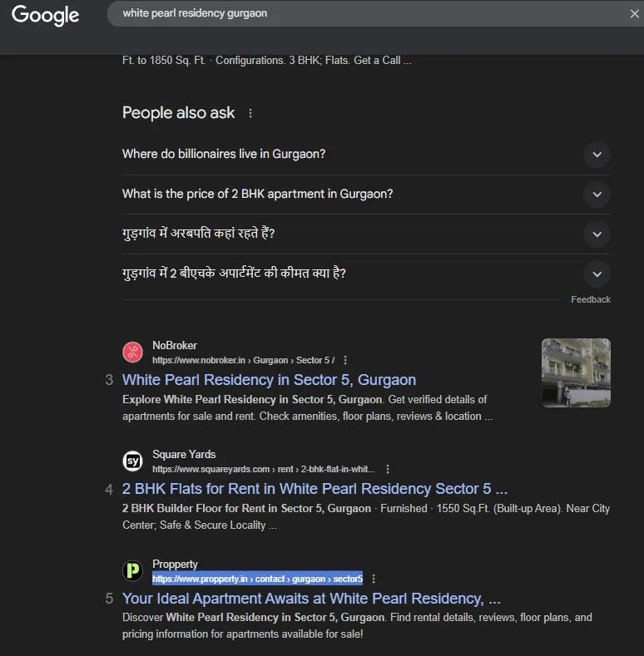644x656 pixels.
Task: Expand the Hindi question about 2 बीएचके अपार्टमेंट की कीमत
Action: (x=366, y=274)
